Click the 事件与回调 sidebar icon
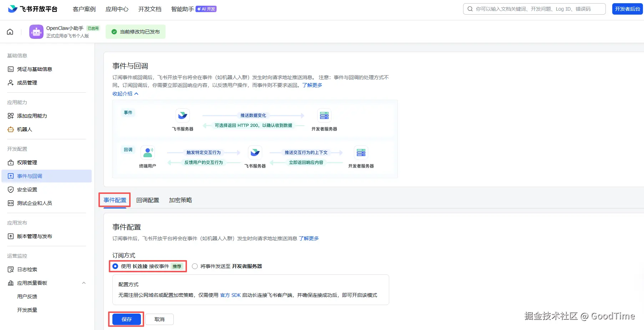The width and height of the screenshot is (644, 330). click(11, 176)
